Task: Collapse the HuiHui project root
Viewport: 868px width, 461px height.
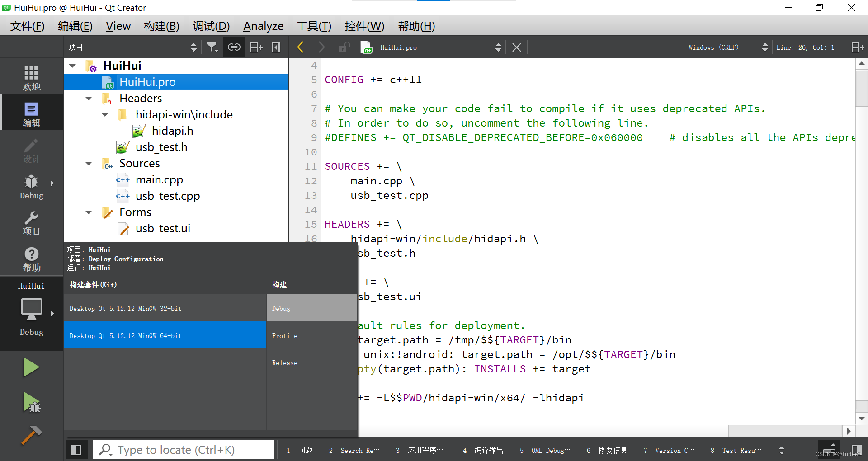Action: click(x=72, y=66)
